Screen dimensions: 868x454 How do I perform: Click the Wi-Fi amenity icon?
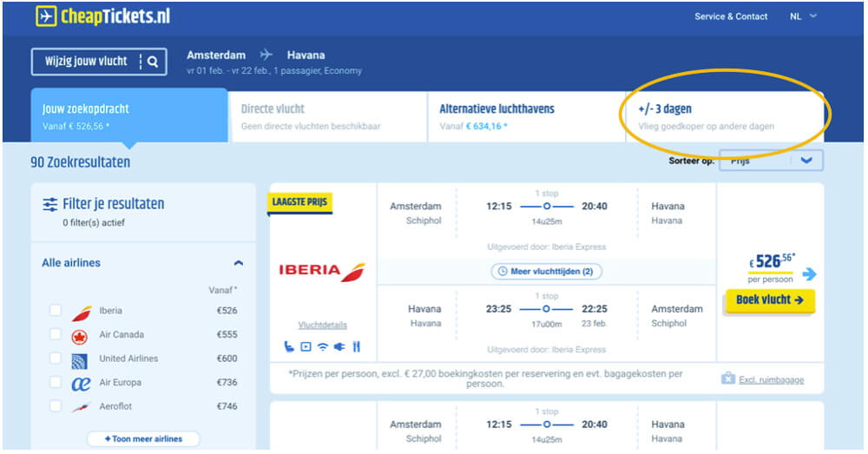tap(323, 346)
